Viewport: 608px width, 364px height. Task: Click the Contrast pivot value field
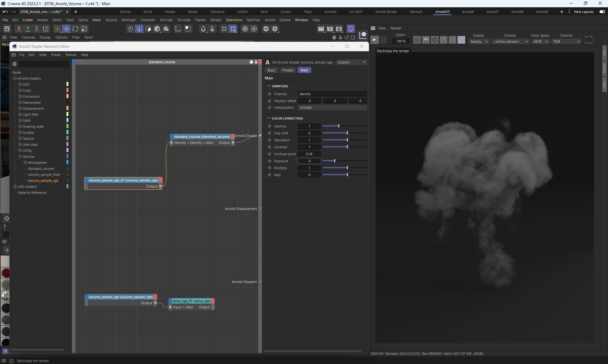coord(309,154)
